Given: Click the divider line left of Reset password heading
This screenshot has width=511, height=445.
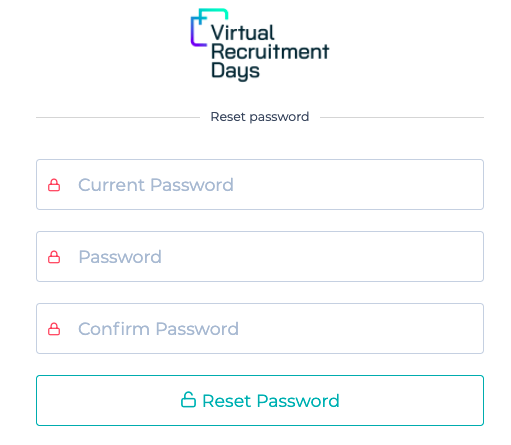Looking at the screenshot, I should [x=118, y=117].
